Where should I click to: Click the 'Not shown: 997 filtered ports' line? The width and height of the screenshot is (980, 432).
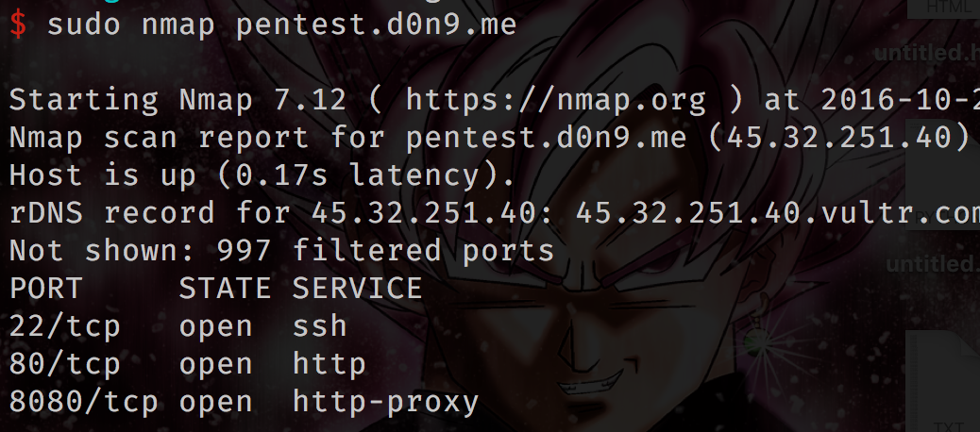coord(281,251)
